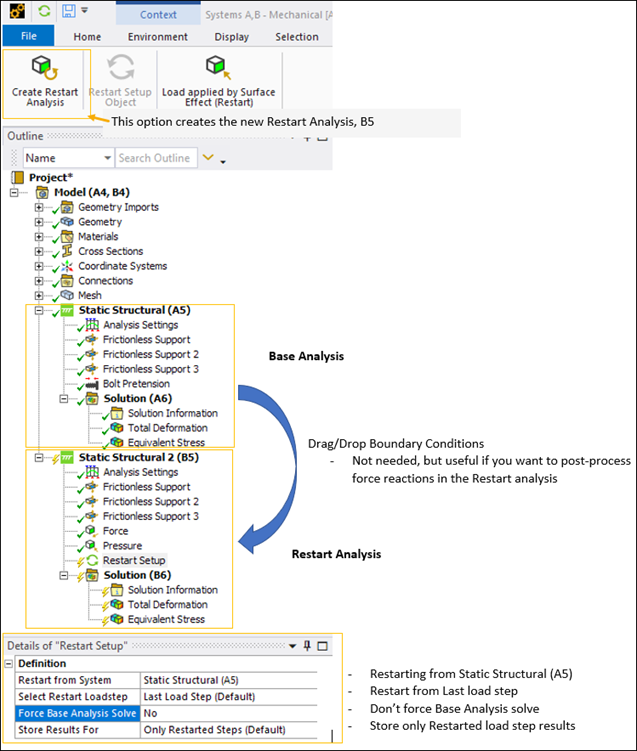Viewport: 637px width, 751px height.
Task: Open the Details panel options dropdown arrow
Action: tap(292, 646)
